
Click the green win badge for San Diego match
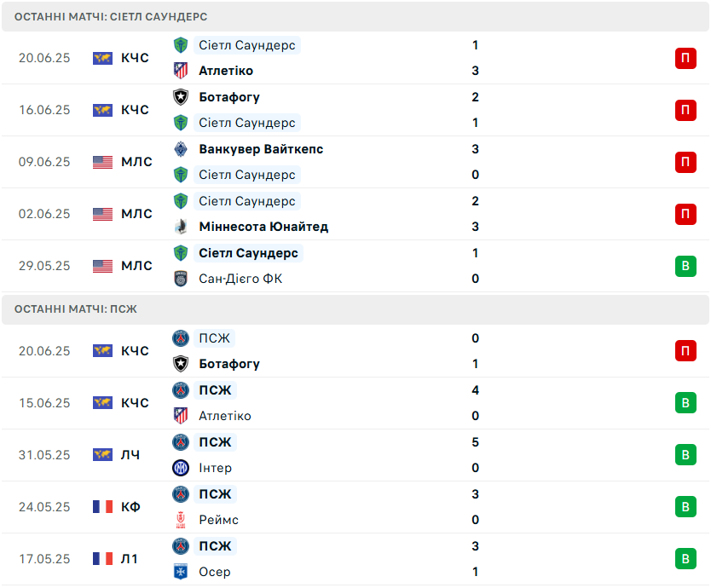pos(685,266)
